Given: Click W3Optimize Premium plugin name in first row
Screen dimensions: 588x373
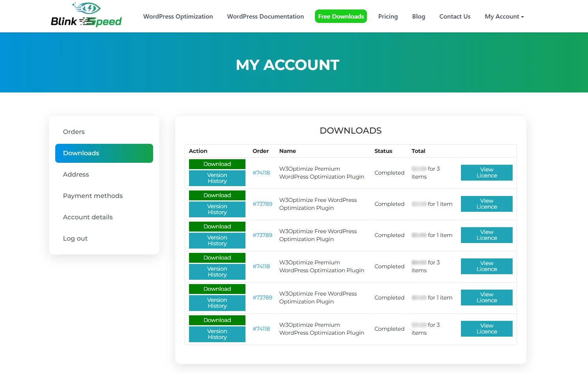Looking at the screenshot, I should 322,173.
